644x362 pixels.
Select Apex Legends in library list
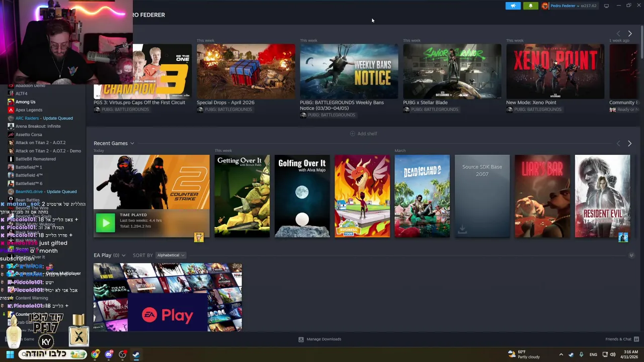29,110
